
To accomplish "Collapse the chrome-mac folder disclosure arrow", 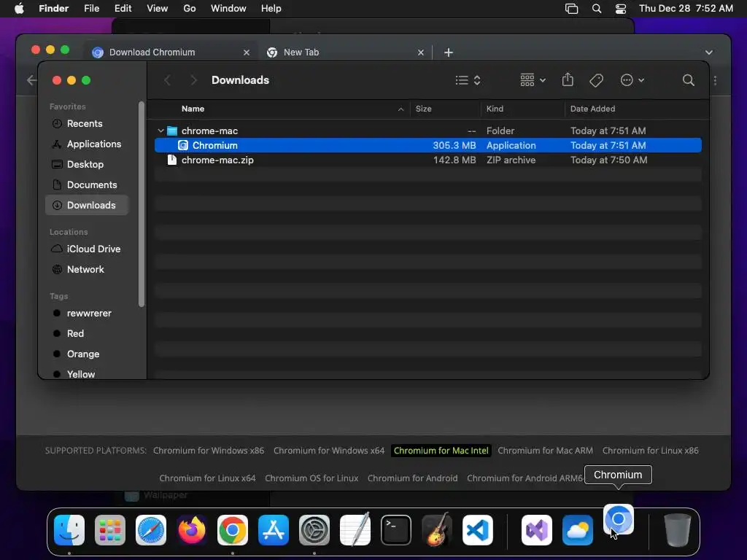I will (161, 131).
